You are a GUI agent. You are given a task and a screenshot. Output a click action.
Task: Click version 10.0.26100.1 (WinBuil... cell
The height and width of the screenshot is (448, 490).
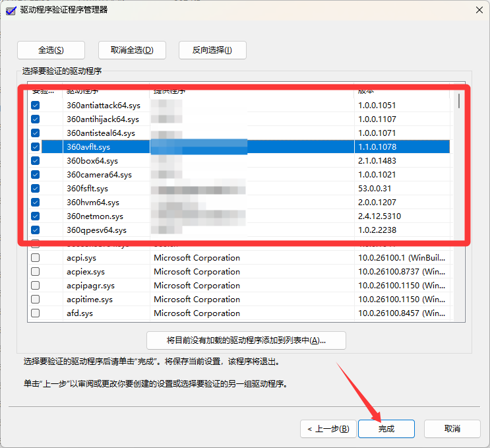coord(402,258)
